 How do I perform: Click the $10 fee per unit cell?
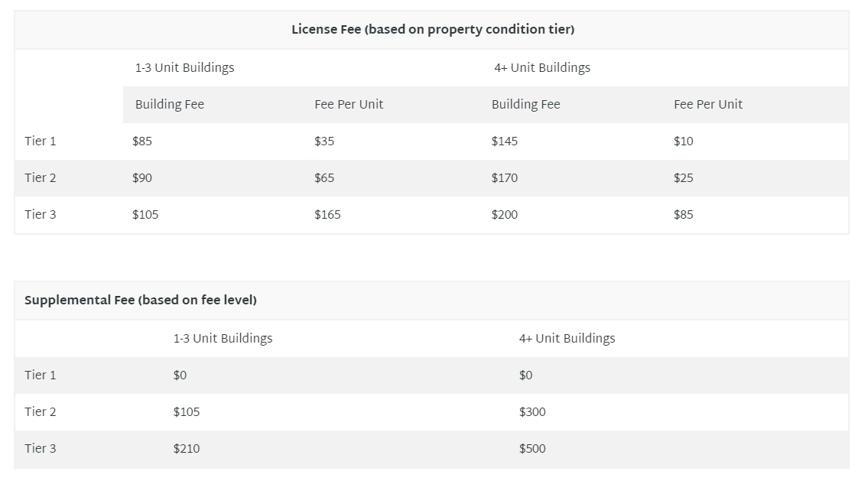[x=684, y=141]
